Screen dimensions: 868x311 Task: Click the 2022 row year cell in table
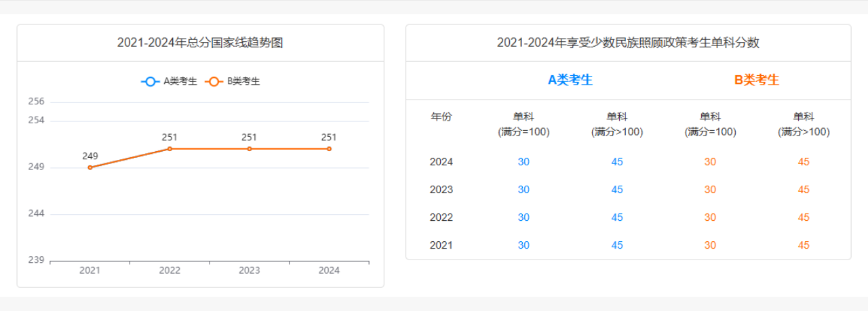(x=441, y=217)
